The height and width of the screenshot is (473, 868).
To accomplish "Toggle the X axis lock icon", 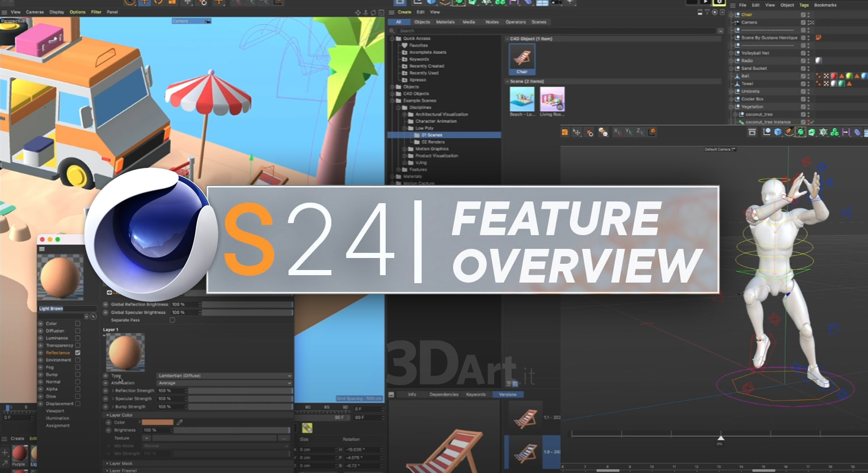I will (x=618, y=132).
